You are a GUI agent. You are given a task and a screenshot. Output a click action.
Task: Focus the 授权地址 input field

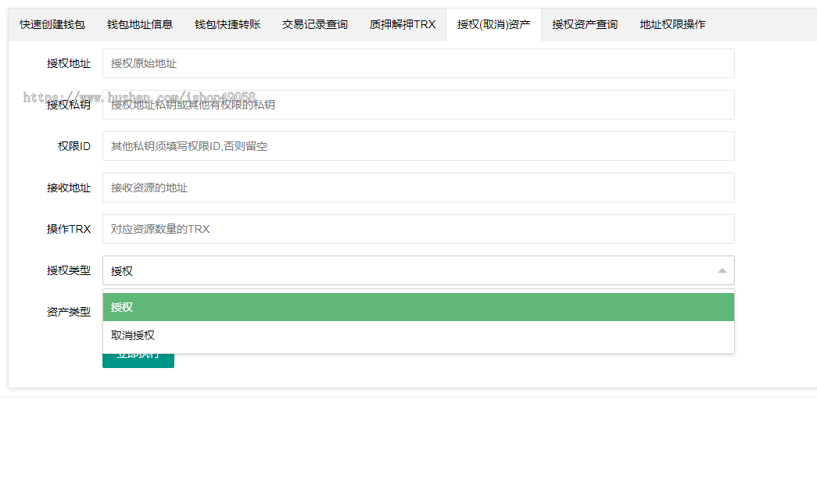coord(418,63)
